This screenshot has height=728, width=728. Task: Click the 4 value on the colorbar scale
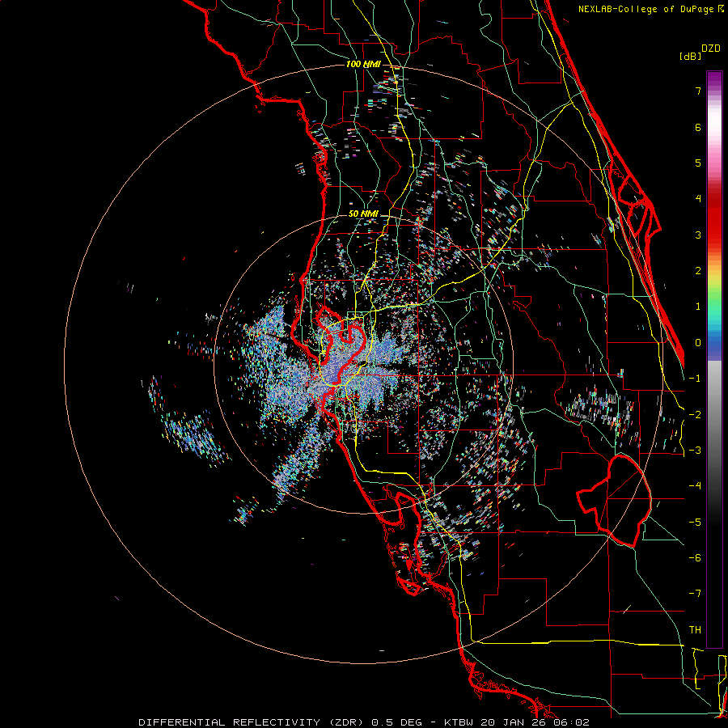click(x=698, y=199)
